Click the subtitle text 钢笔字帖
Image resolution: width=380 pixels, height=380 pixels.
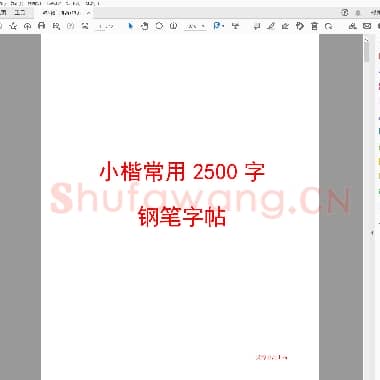point(182,216)
